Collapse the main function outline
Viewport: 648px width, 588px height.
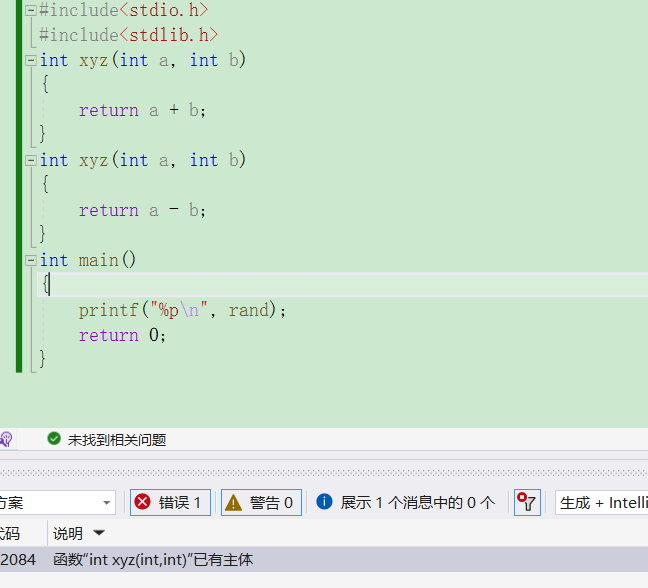click(30, 260)
